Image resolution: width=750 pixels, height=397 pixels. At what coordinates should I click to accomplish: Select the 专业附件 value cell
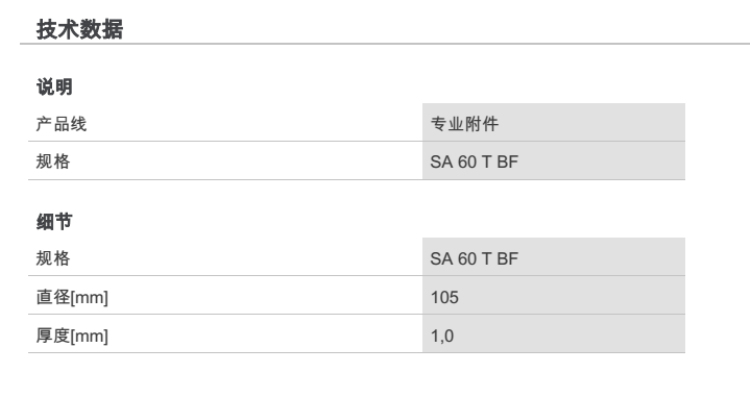pos(553,122)
